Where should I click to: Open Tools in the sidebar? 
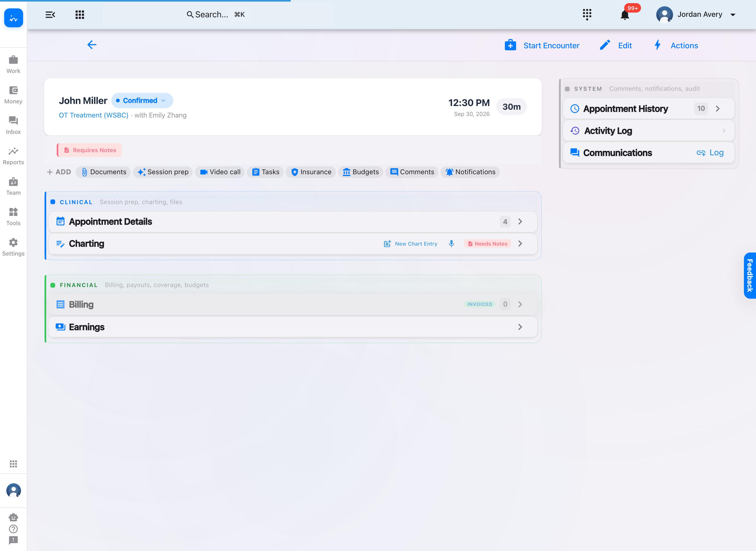pyautogui.click(x=13, y=217)
